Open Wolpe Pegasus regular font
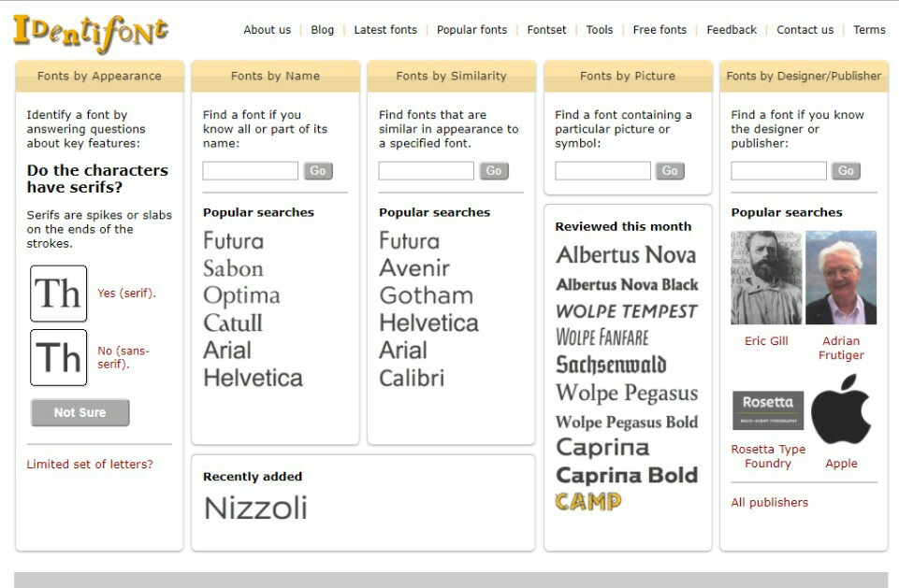 coord(626,394)
